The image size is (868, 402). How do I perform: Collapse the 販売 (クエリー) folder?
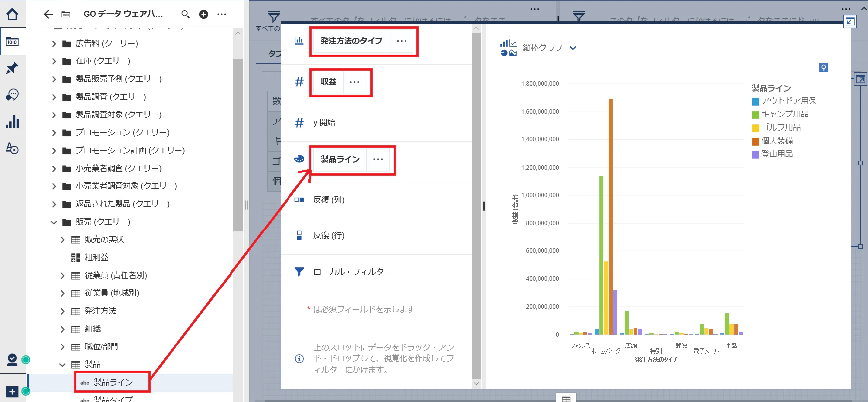[x=54, y=222]
